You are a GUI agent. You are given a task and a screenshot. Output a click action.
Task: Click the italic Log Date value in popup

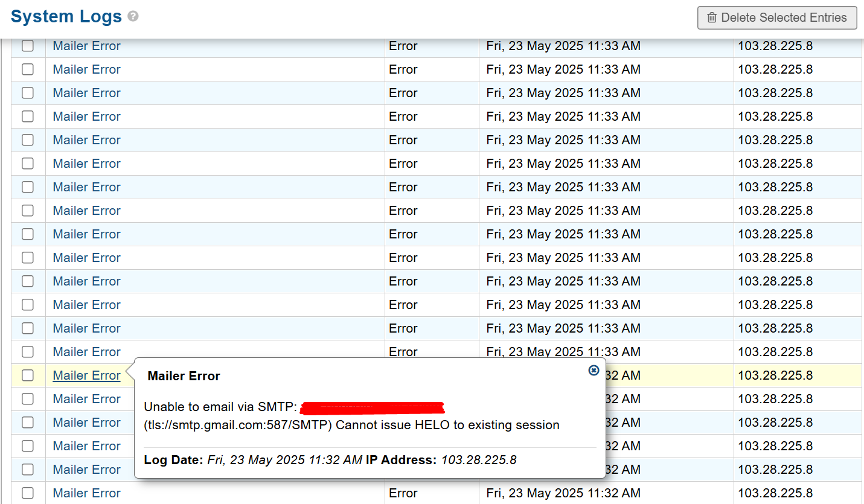[x=284, y=460]
